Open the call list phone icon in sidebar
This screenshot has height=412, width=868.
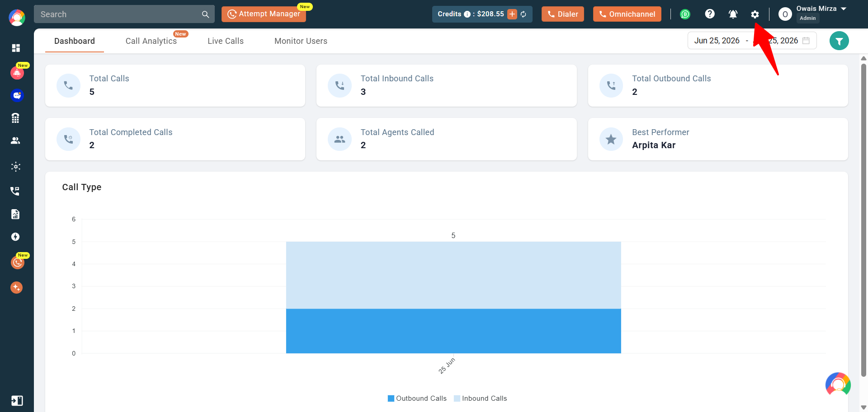coord(15,191)
